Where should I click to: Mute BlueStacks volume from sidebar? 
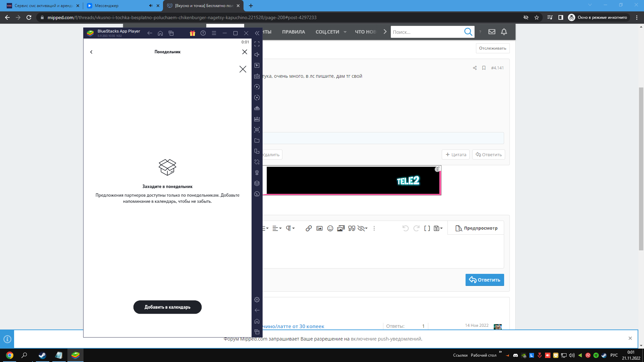tap(257, 55)
